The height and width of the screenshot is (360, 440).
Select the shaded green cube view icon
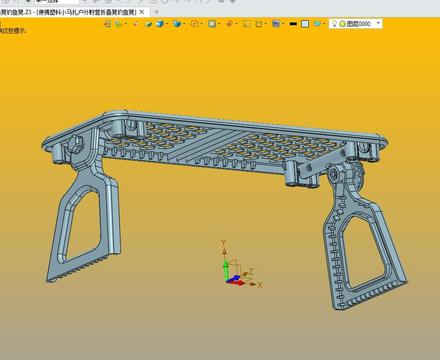148,24
